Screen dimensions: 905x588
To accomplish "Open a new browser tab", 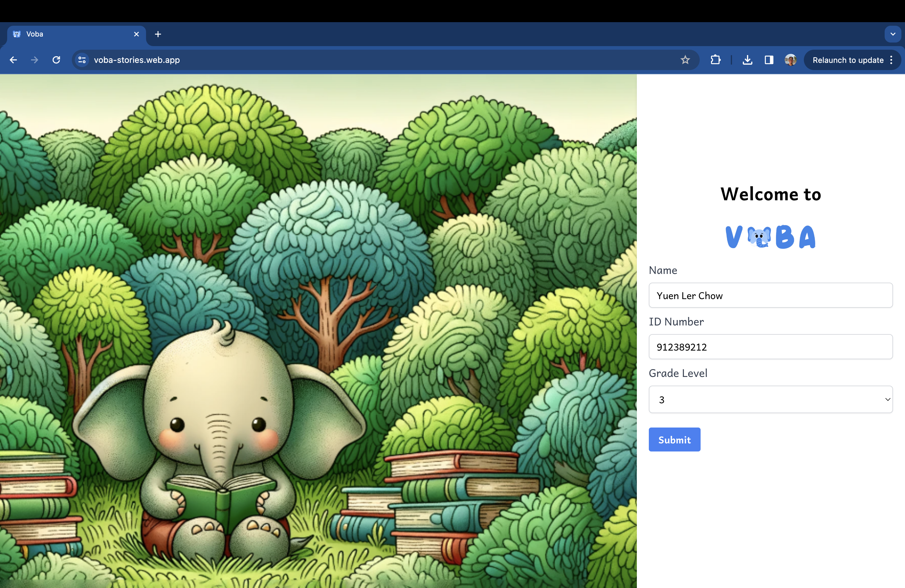I will 158,34.
